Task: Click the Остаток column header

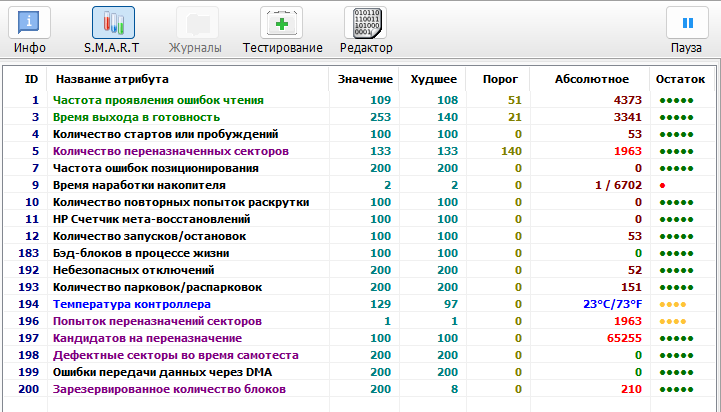Action: [679, 79]
